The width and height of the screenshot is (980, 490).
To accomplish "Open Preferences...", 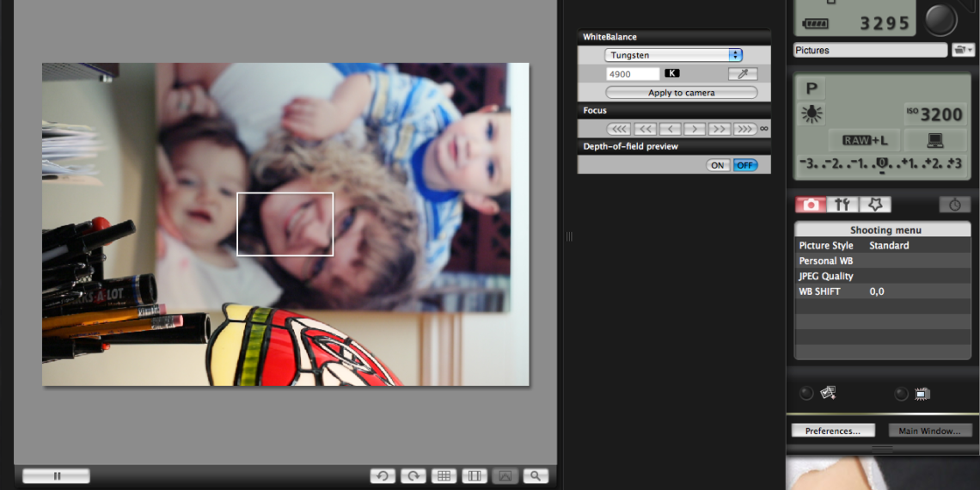I will point(832,431).
